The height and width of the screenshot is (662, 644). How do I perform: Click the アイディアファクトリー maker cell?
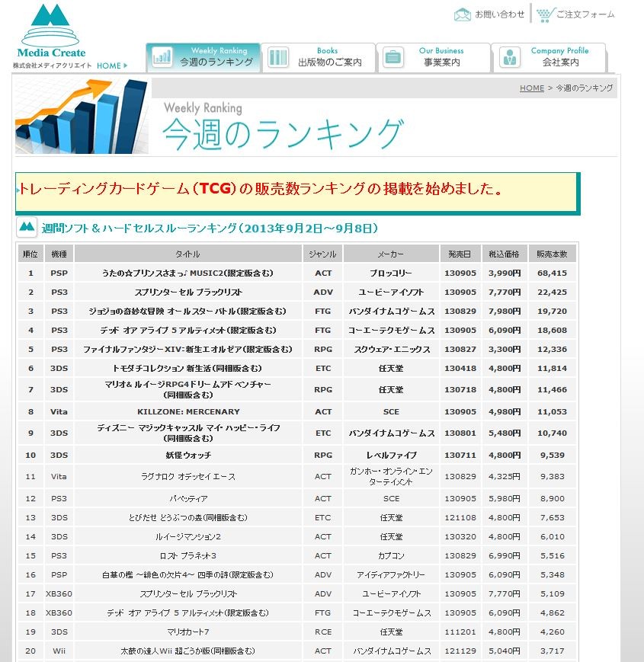point(391,574)
